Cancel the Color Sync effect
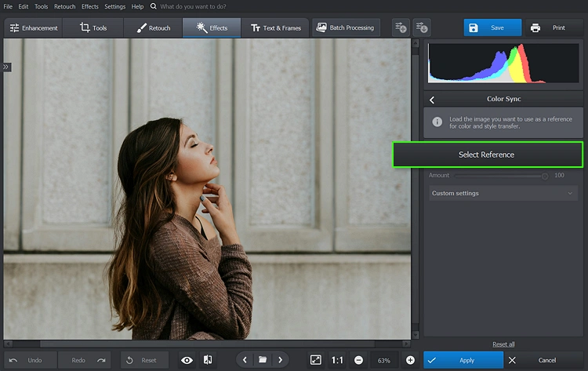Viewport: 588px width, 371px height. [x=543, y=360]
